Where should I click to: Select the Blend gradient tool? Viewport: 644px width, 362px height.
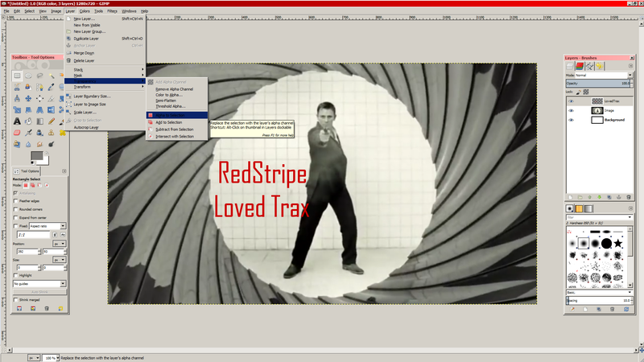(x=39, y=121)
